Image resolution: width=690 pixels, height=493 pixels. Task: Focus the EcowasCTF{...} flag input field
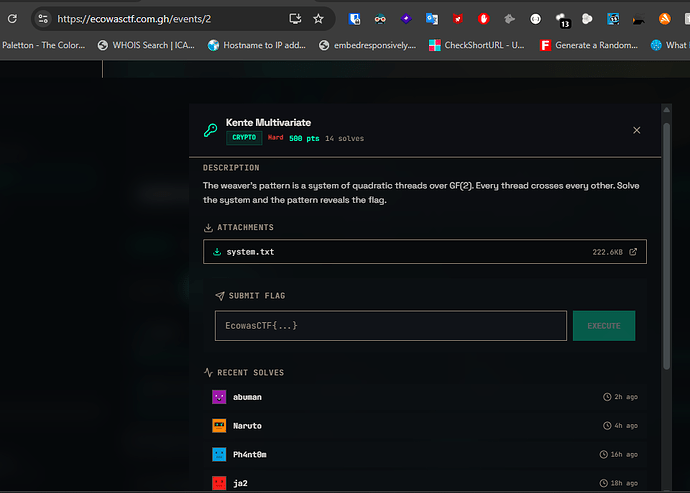click(391, 326)
